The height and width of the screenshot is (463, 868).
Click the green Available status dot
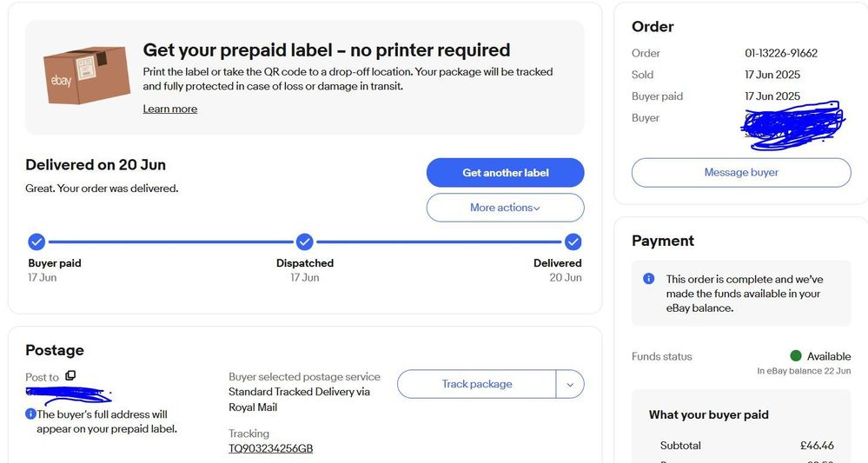[x=796, y=355]
